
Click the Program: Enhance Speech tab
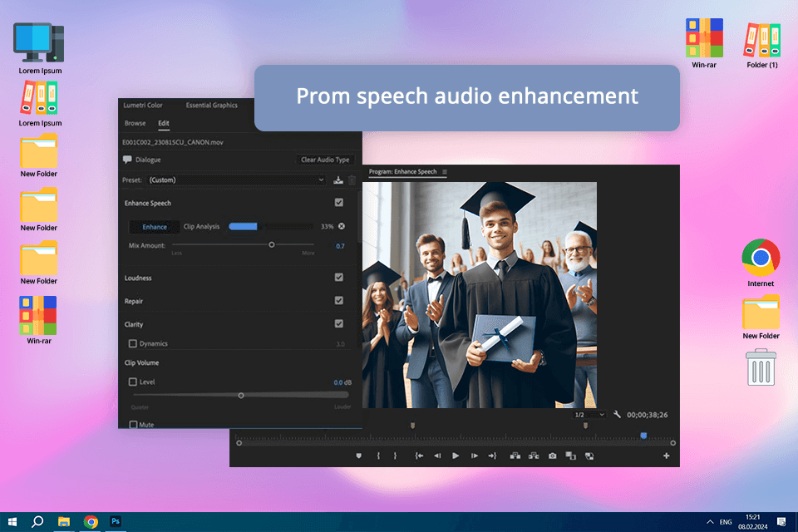tap(402, 172)
